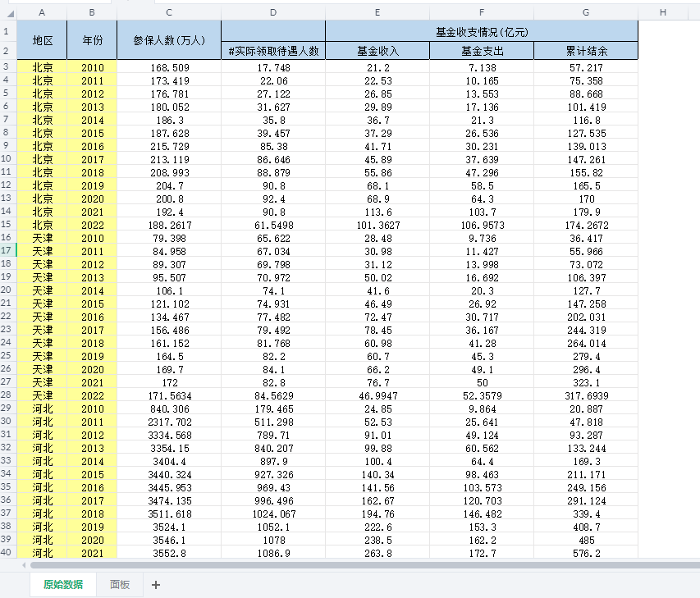
Task: Select row 17 header
Action: 7,251
